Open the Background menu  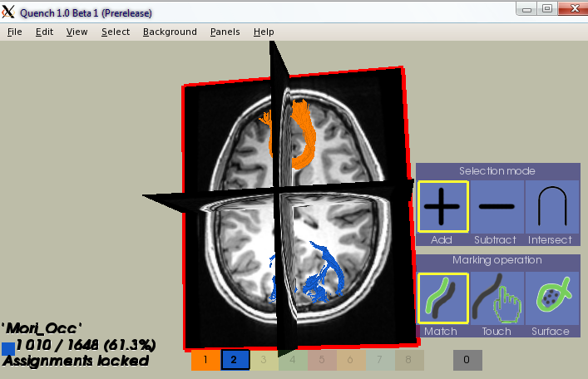(x=170, y=32)
